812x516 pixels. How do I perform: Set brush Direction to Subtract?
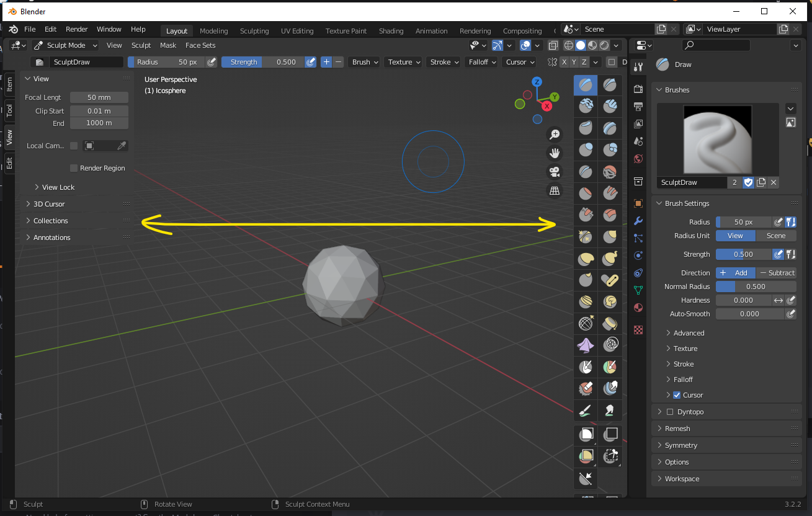click(x=776, y=273)
